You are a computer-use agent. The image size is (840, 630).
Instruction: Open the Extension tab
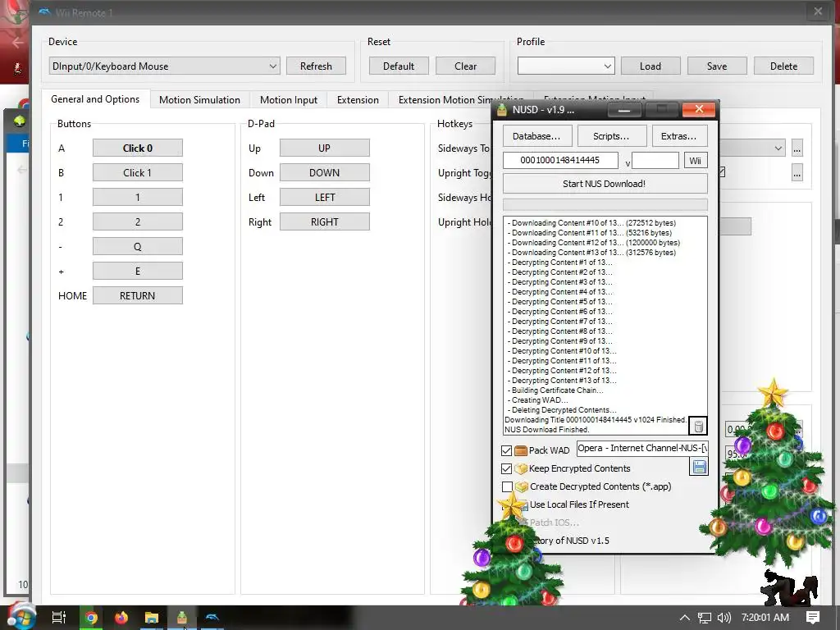(358, 99)
